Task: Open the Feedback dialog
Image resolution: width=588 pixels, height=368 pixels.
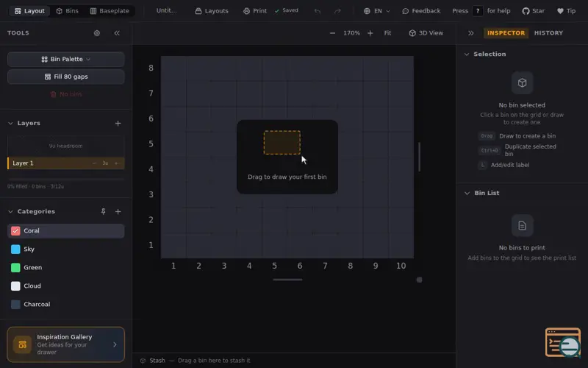Action: pos(421,11)
